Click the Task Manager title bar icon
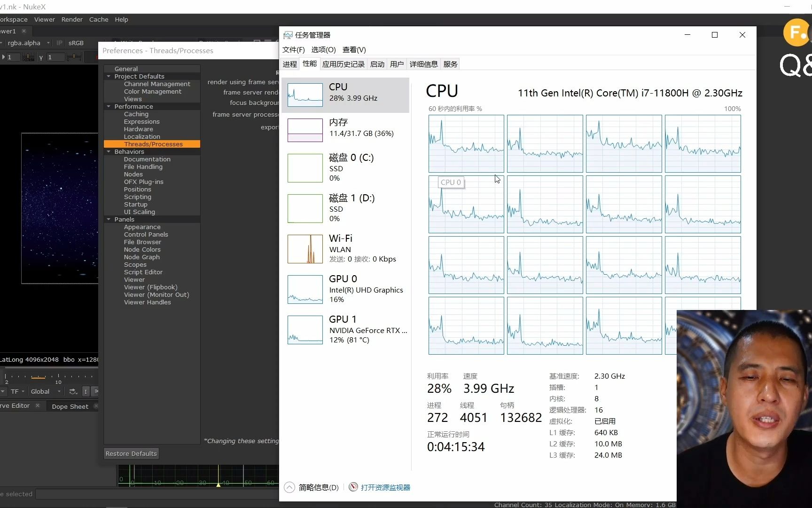812x508 pixels. coord(288,35)
